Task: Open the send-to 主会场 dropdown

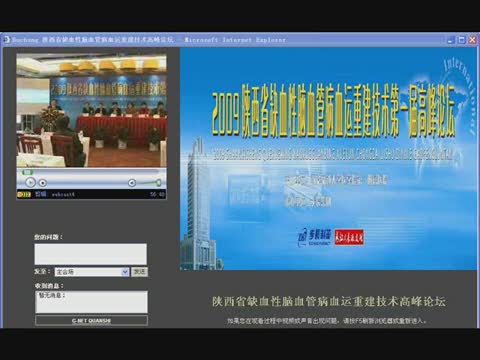Action: (x=92, y=272)
